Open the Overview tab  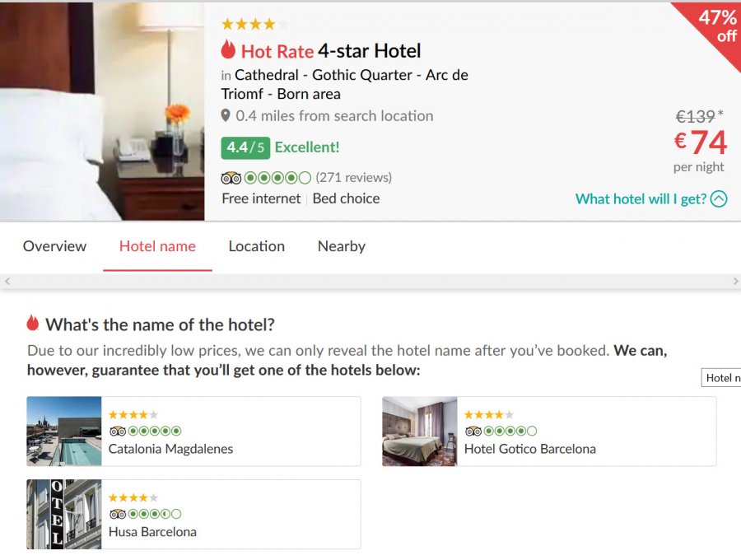click(x=54, y=246)
